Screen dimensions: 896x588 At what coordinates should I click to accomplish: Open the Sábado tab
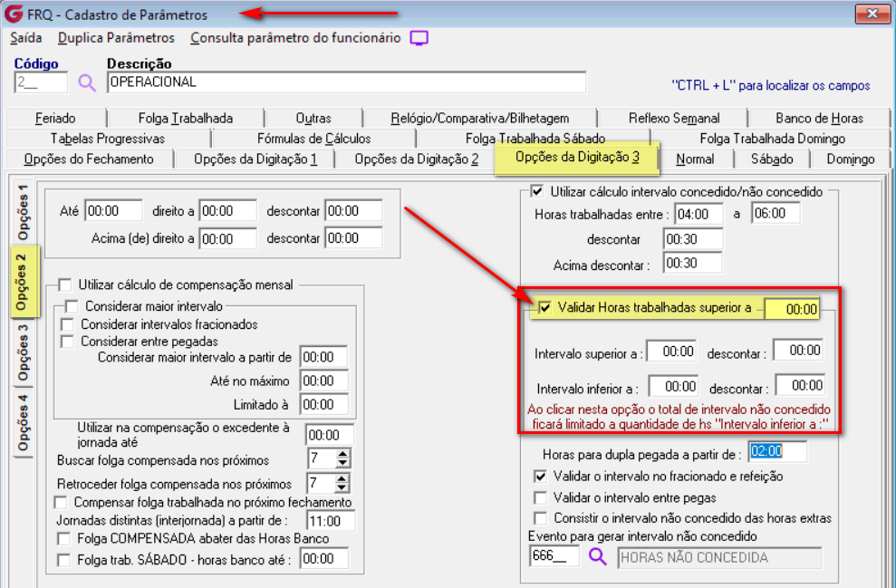coord(771,159)
